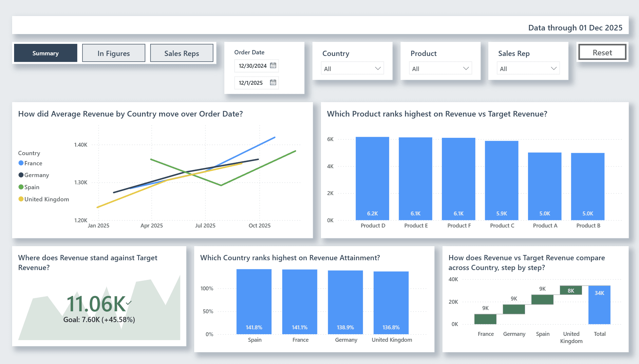Screen dimensions: 639x364
Task: Click the Germany waterfall step bar
Action: pyautogui.click(x=514, y=309)
